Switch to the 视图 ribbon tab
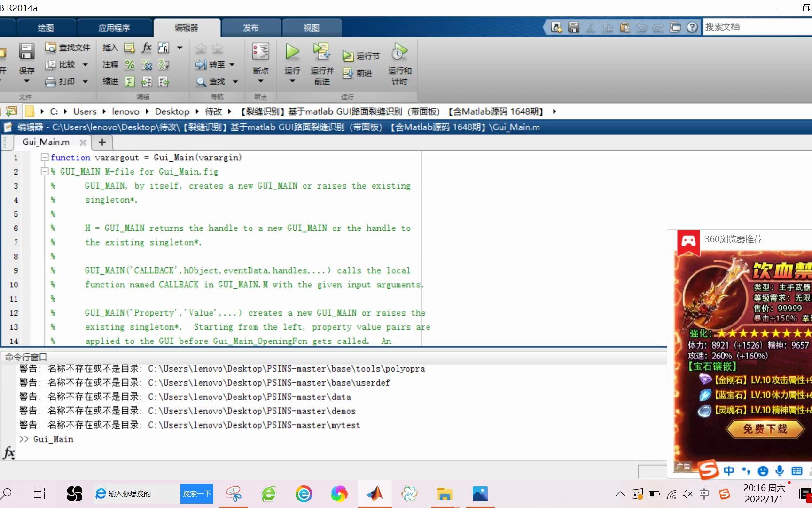 tap(312, 27)
